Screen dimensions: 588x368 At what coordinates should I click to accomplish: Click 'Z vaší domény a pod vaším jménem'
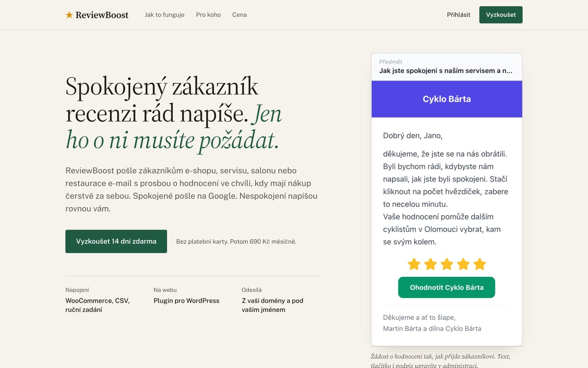272,305
